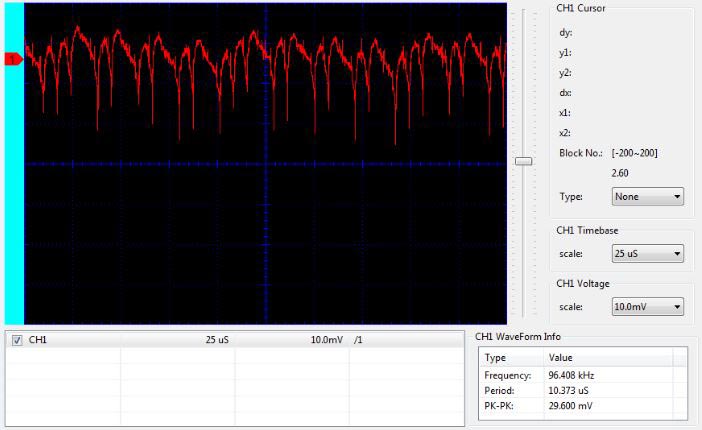Uncheck the CH1 channel checkbox

tap(17, 340)
